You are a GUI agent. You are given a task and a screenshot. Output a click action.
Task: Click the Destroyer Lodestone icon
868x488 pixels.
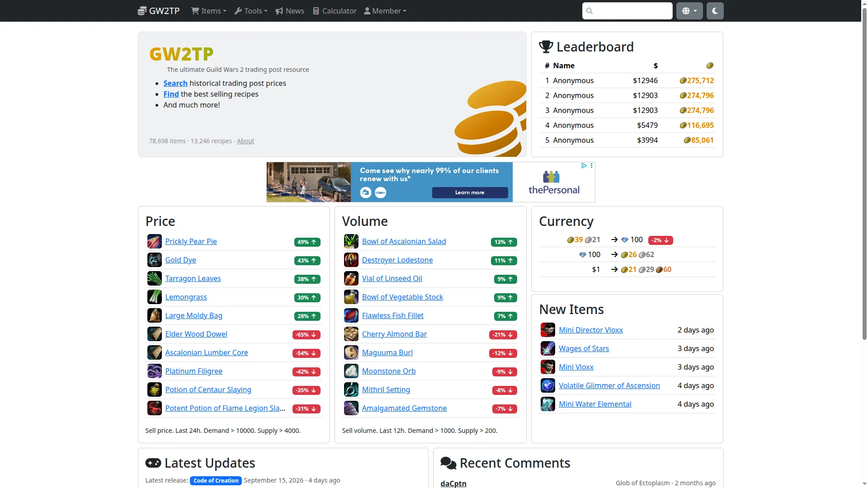[351, 260]
